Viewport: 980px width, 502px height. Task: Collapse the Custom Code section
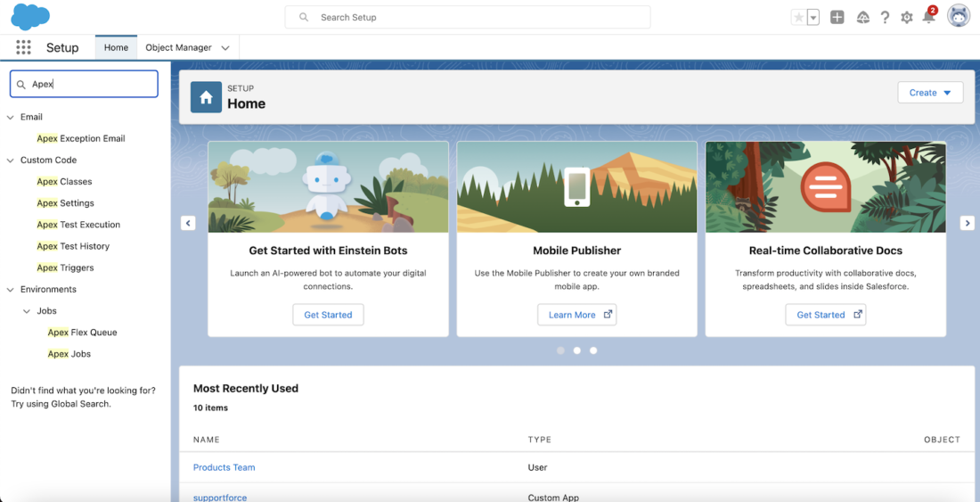pos(10,160)
